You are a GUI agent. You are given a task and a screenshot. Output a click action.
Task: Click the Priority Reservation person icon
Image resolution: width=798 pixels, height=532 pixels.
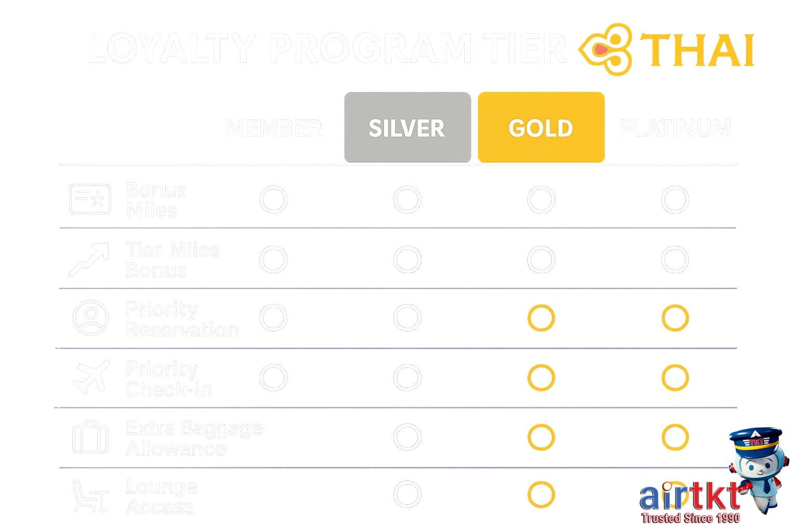click(90, 317)
